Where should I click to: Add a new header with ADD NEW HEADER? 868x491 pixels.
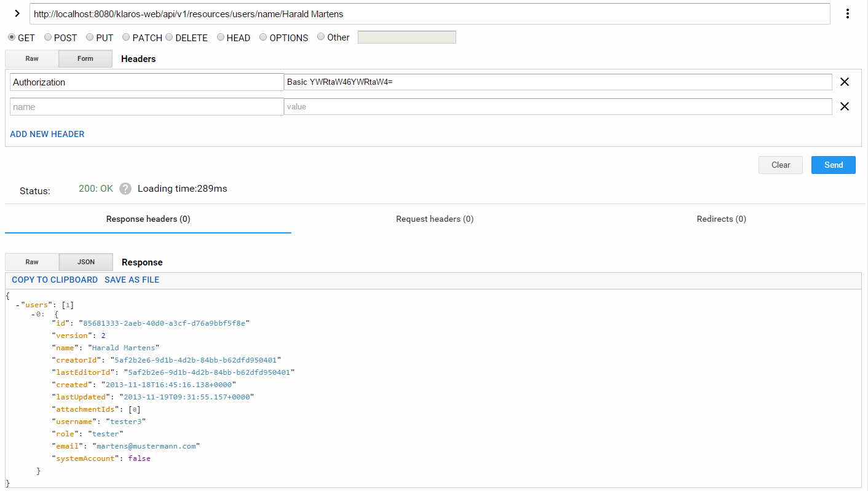point(47,134)
